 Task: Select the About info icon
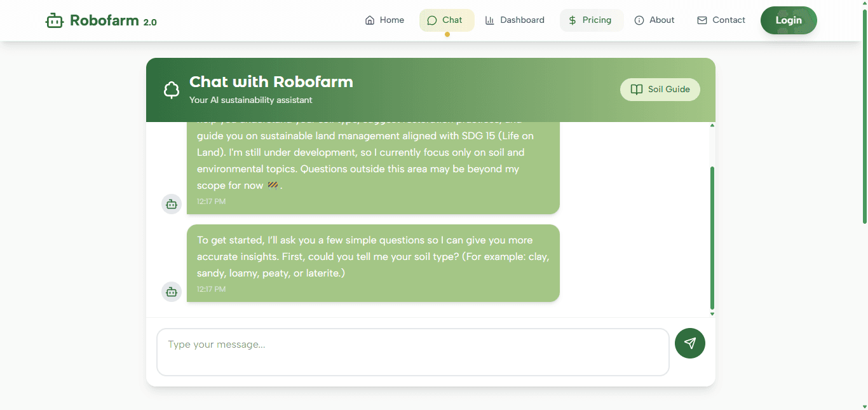[x=639, y=20]
